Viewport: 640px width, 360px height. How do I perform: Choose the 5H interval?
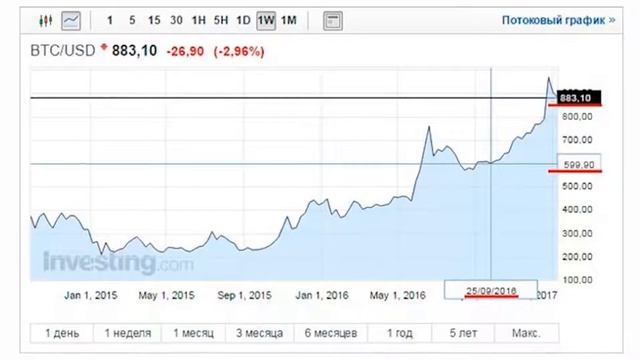click(x=221, y=20)
